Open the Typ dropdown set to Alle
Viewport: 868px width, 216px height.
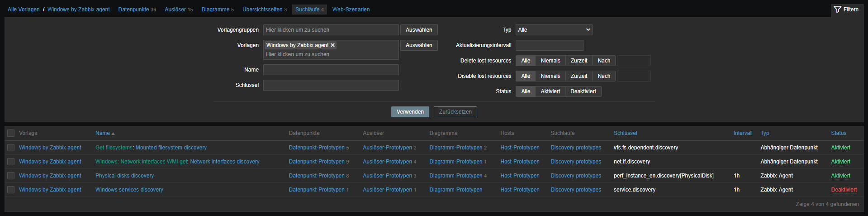[x=554, y=30]
